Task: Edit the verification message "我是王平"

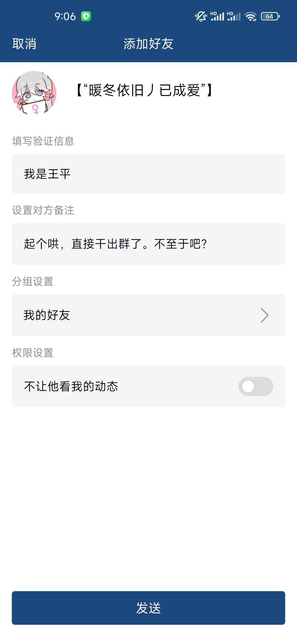Action: coord(148,174)
